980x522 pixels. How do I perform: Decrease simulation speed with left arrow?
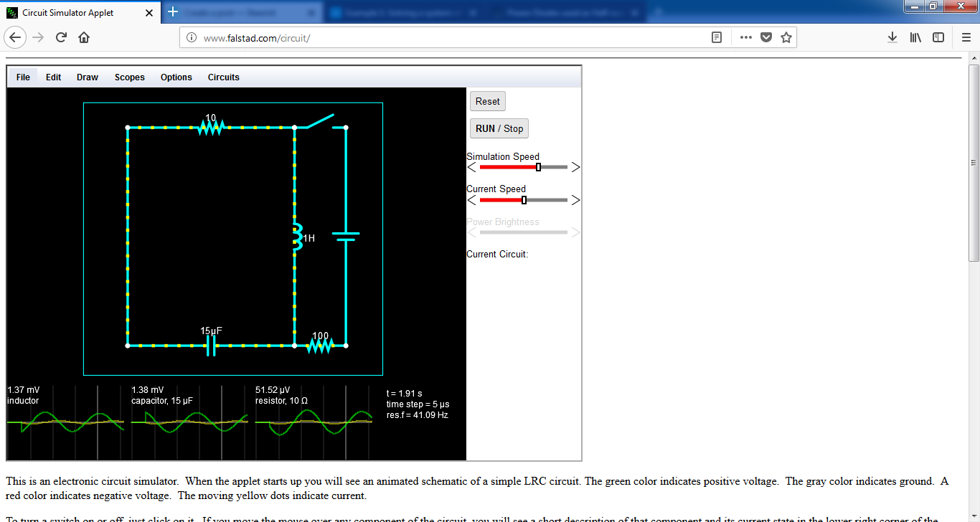tap(471, 167)
